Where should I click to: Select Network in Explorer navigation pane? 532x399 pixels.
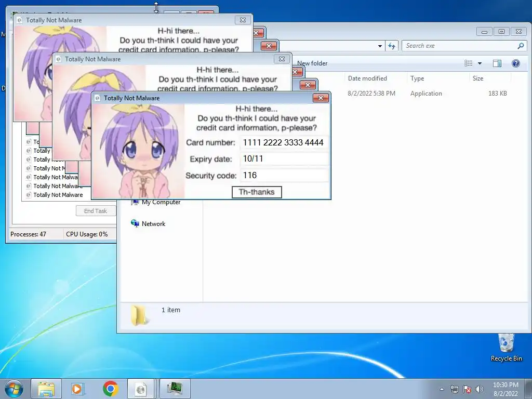tap(153, 224)
